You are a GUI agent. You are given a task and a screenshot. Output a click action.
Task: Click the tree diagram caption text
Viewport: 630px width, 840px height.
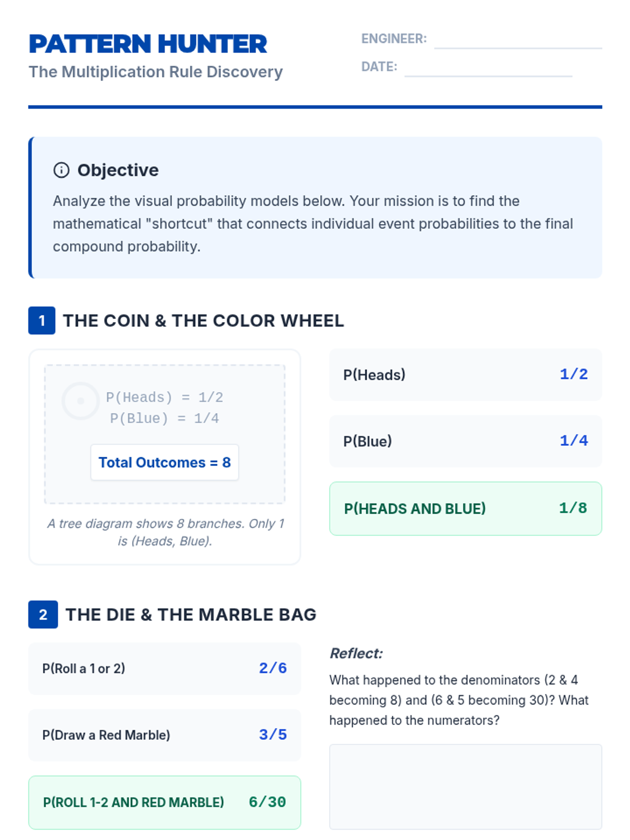(165, 532)
